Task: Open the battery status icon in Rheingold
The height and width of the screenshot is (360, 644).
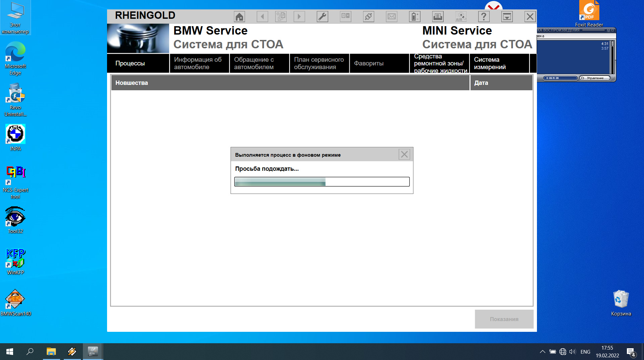Action: 415,16
